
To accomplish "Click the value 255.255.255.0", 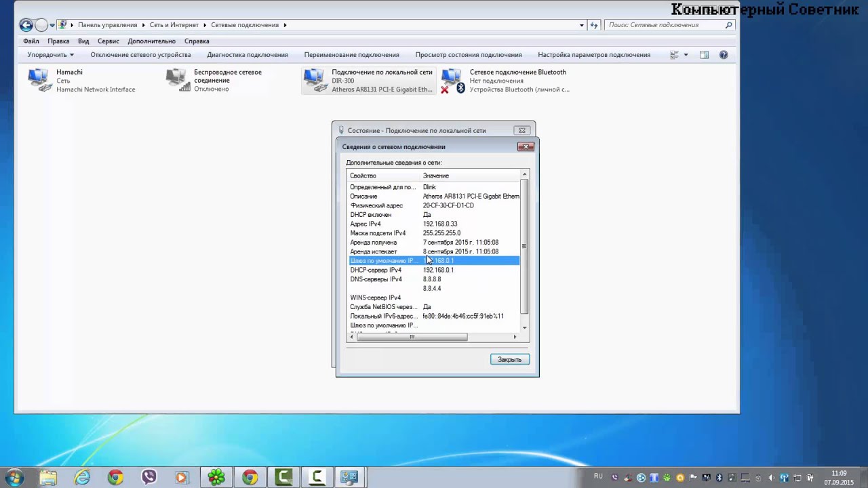I will coord(441,233).
